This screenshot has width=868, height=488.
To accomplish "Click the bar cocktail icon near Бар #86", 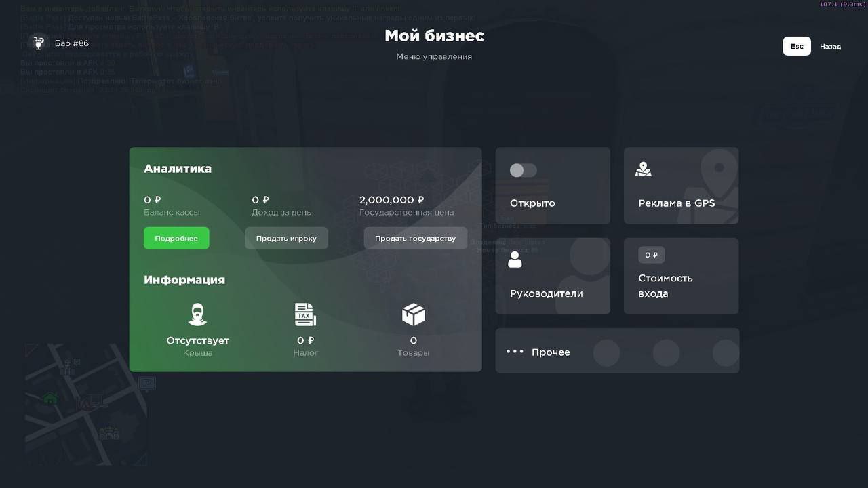I will (x=39, y=43).
